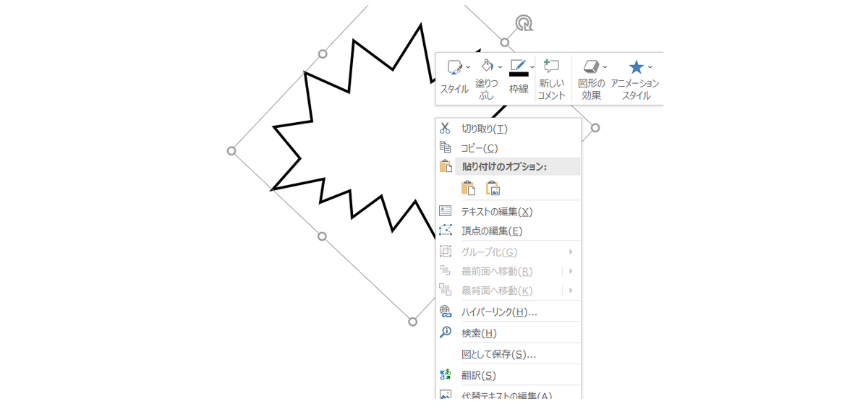Add a 新しいコメント comment

coord(551,78)
